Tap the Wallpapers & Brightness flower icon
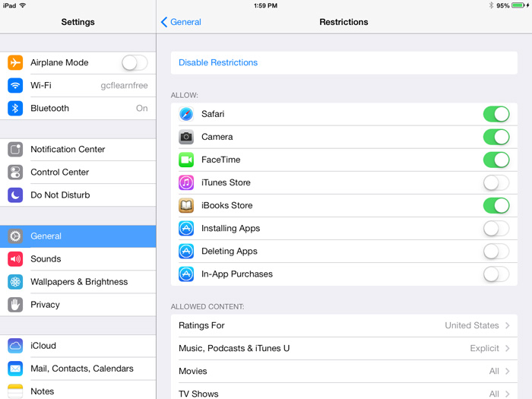532x399 pixels. point(15,282)
